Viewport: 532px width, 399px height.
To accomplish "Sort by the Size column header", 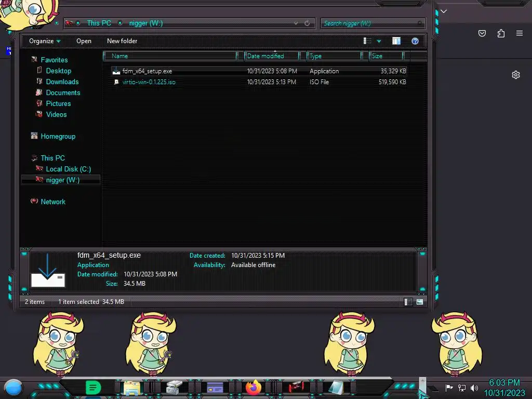I will (x=386, y=56).
